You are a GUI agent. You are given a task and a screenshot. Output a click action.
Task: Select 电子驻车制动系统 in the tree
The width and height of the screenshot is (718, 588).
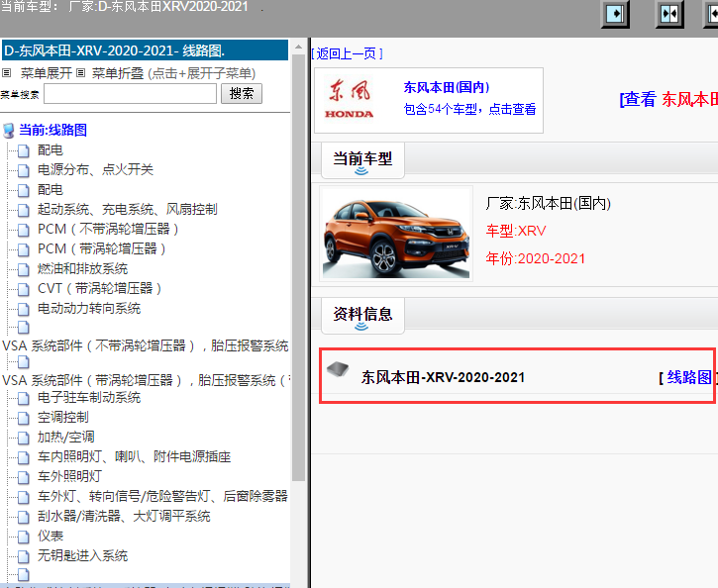point(89,398)
